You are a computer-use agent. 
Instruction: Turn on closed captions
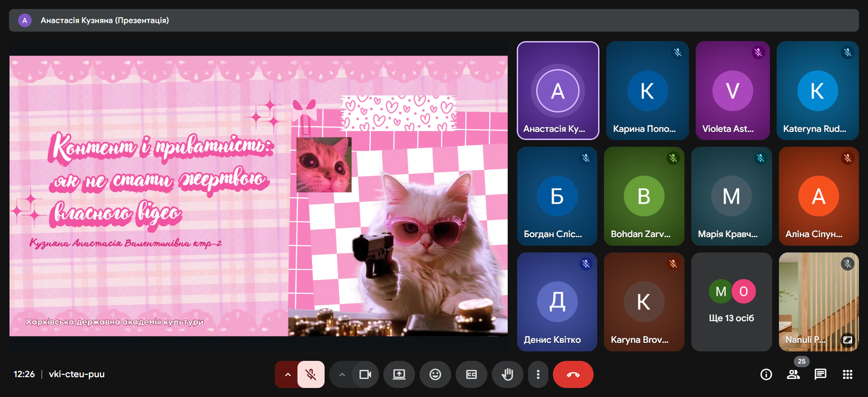[471, 374]
